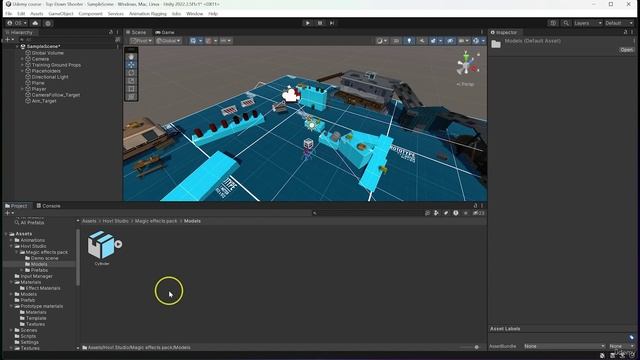
Task: Select the Move tool in Scene toolbar
Action: point(131,64)
